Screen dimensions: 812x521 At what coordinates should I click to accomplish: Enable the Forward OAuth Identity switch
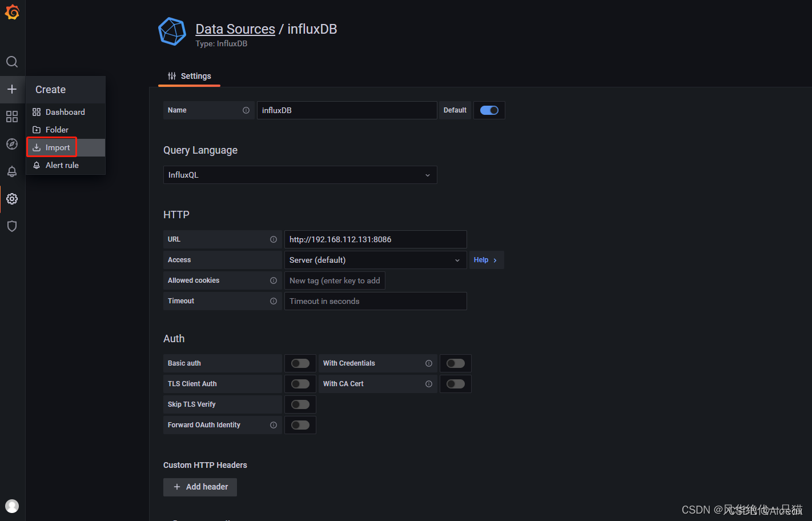(300, 425)
